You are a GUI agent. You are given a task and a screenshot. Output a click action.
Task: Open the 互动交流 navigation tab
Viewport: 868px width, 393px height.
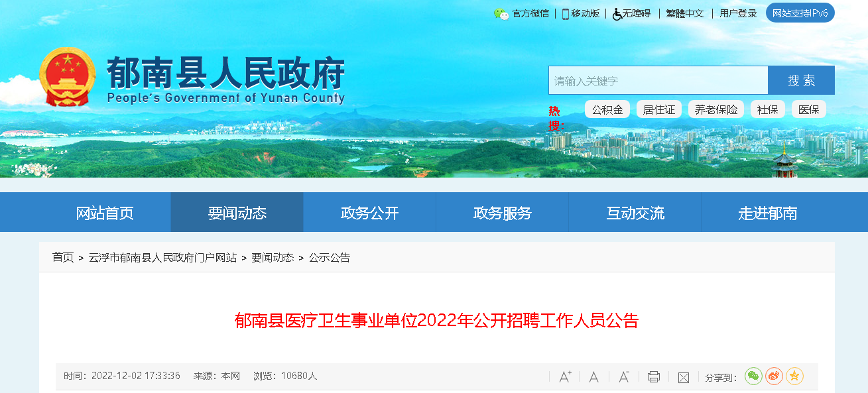(x=635, y=213)
